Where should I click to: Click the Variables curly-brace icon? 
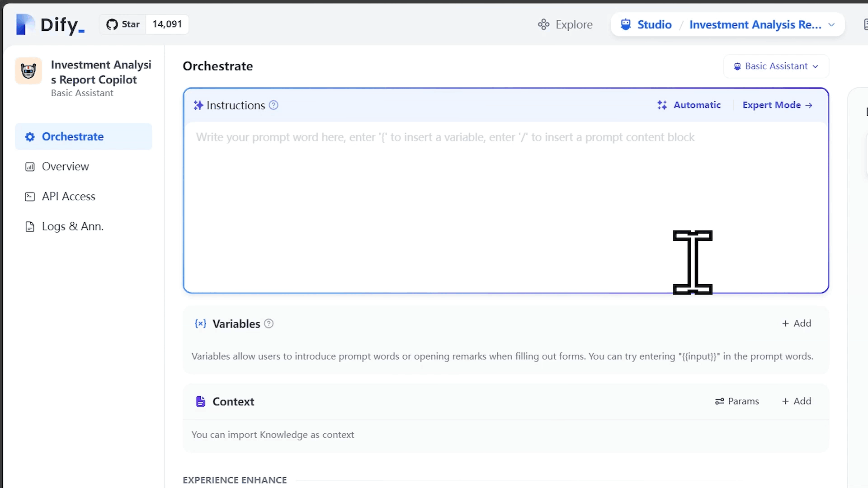(200, 324)
